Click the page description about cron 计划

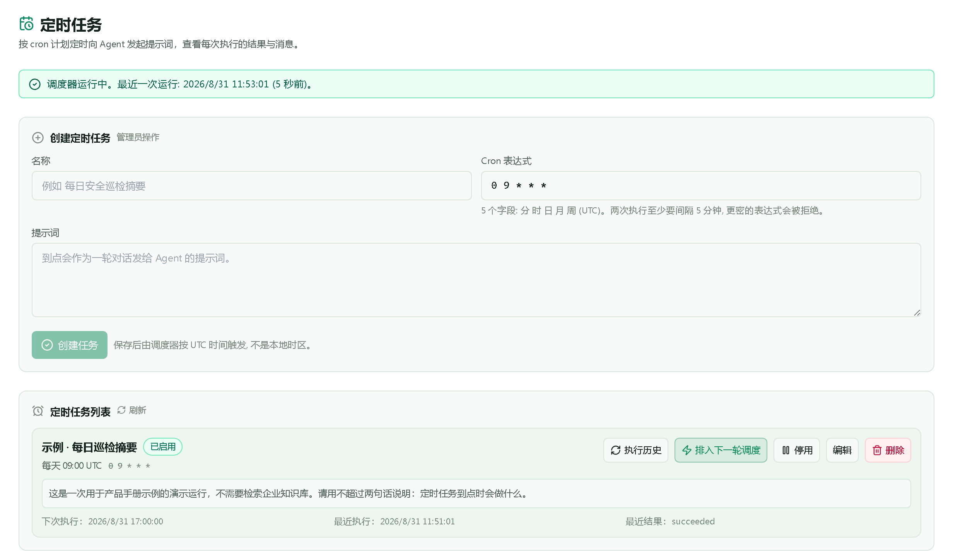(x=160, y=44)
